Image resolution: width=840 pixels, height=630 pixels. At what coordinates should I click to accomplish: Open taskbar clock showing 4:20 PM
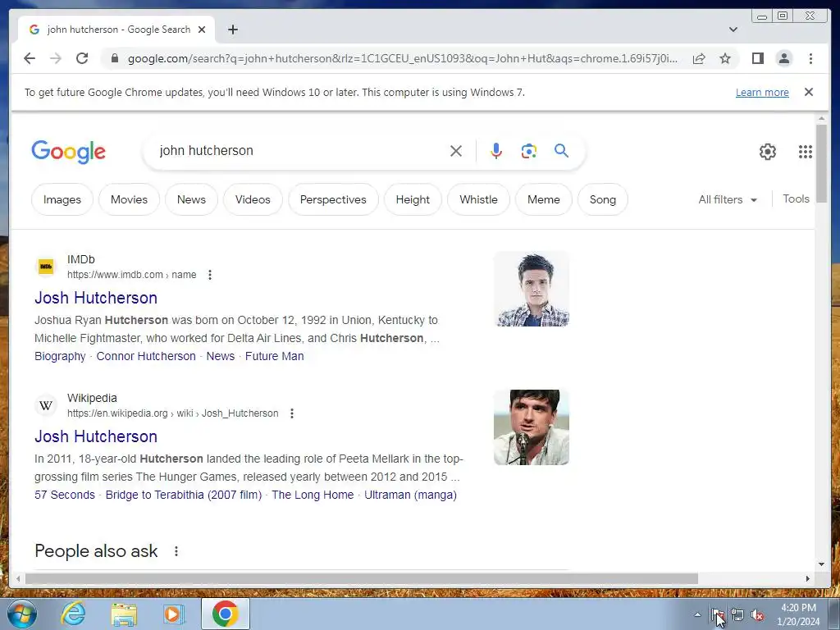click(798, 614)
